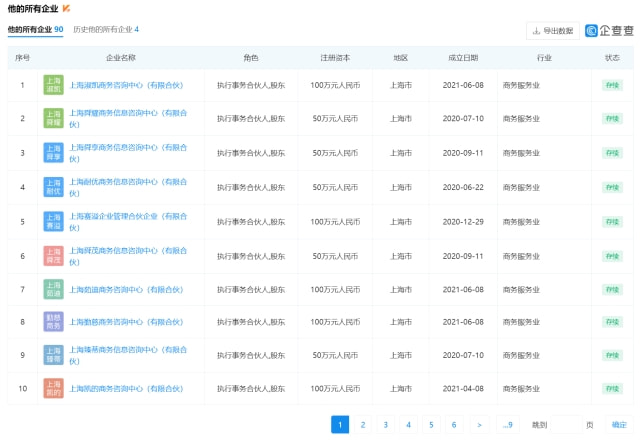Click 上海市 in row 4
641x444 pixels.
point(401,187)
